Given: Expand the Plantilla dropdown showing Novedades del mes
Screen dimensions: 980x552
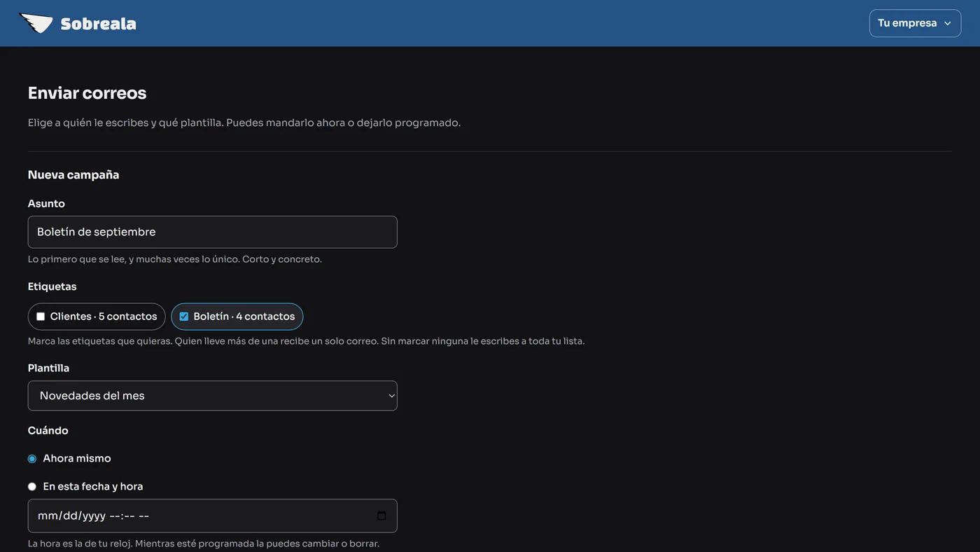Looking at the screenshot, I should [213, 396].
